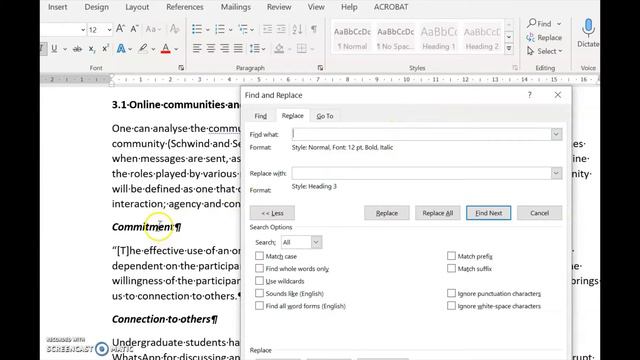Toggle Underline formatting
The height and width of the screenshot is (360, 640).
pos(54,49)
